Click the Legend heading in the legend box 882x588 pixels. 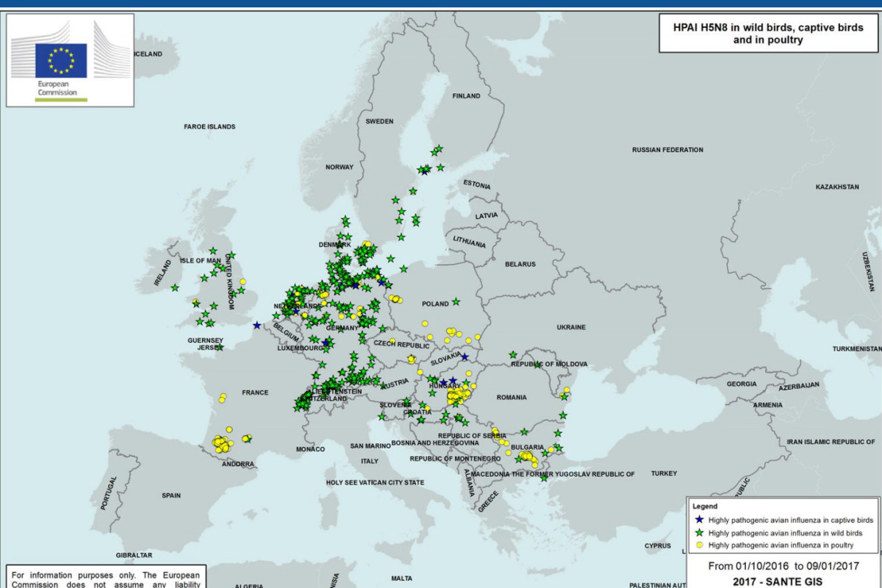click(x=705, y=506)
